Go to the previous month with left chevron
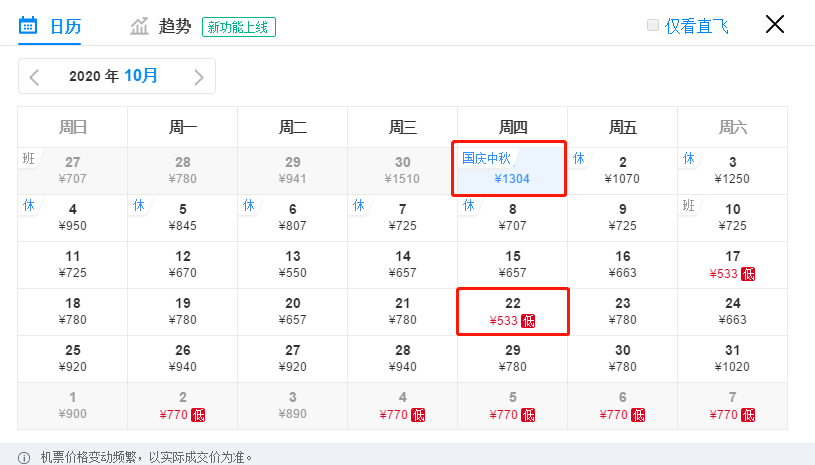 pos(35,77)
